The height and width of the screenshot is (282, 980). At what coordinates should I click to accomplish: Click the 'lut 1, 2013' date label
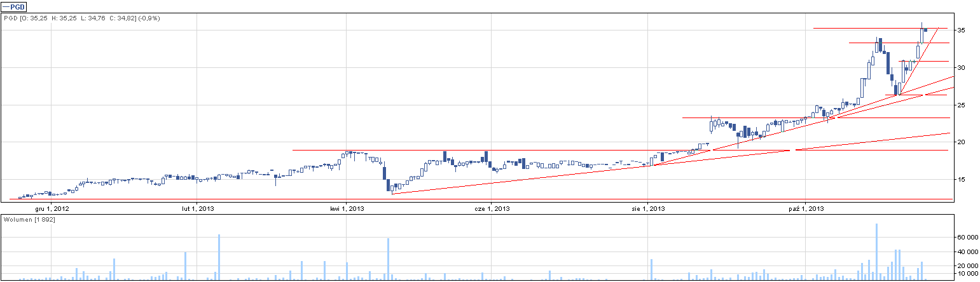(x=198, y=208)
